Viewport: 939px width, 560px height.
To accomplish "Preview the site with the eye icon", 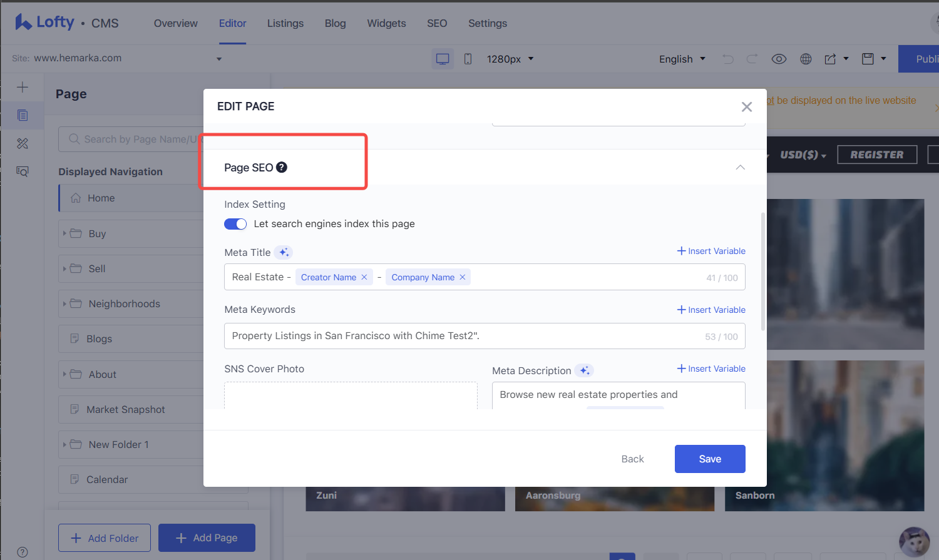I will coord(779,59).
